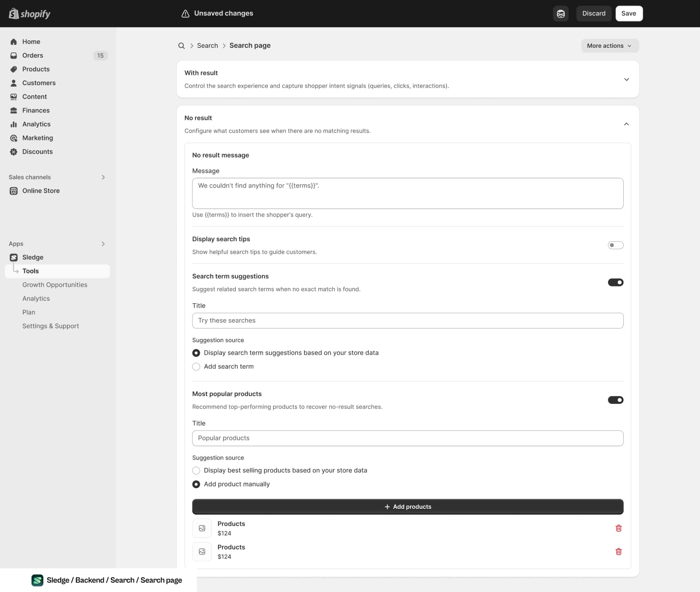Click the Discounts badge icon
700x592 pixels.
pyautogui.click(x=14, y=152)
